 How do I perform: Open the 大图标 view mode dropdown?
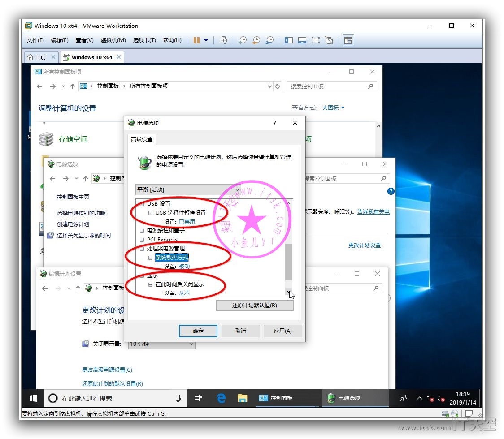(x=333, y=108)
